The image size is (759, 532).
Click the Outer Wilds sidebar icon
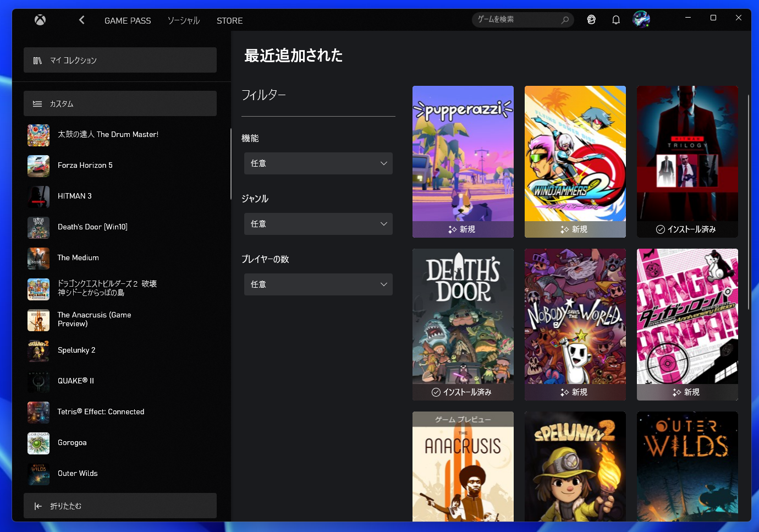[x=38, y=474]
